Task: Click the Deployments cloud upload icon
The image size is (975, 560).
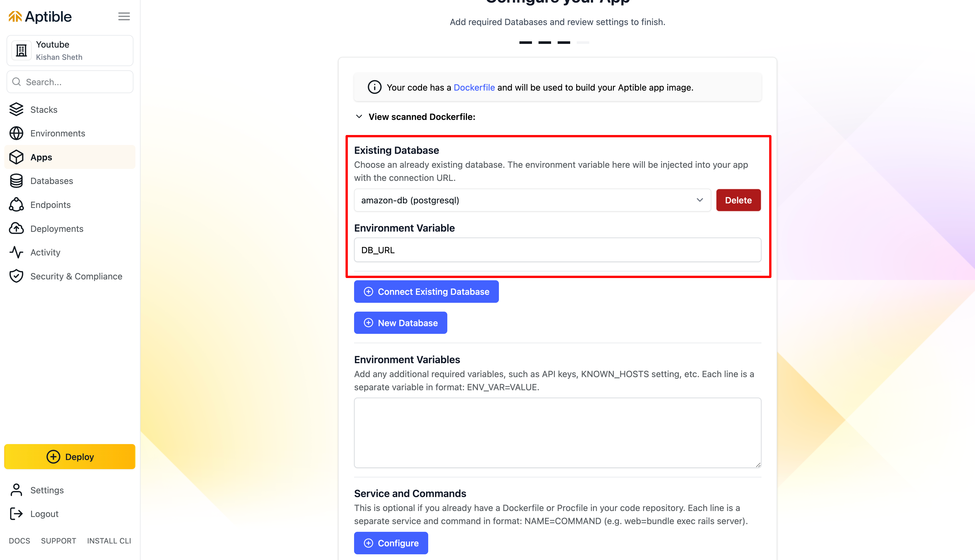Action: coord(16,228)
